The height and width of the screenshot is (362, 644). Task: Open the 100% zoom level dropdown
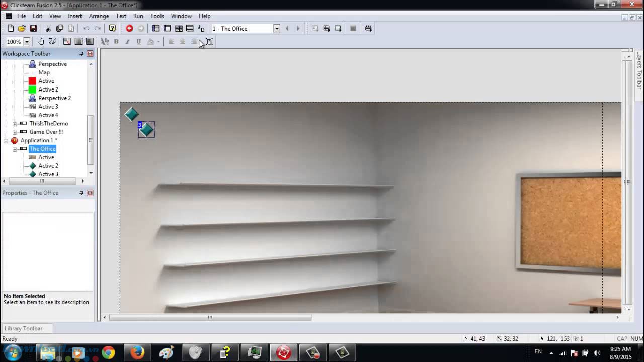pos(27,41)
